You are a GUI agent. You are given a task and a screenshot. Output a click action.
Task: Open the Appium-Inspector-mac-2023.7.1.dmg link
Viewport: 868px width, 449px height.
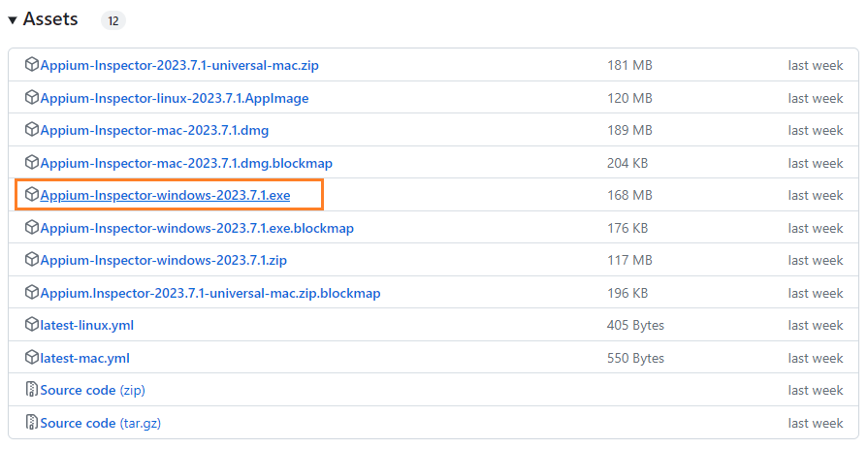[x=154, y=131]
